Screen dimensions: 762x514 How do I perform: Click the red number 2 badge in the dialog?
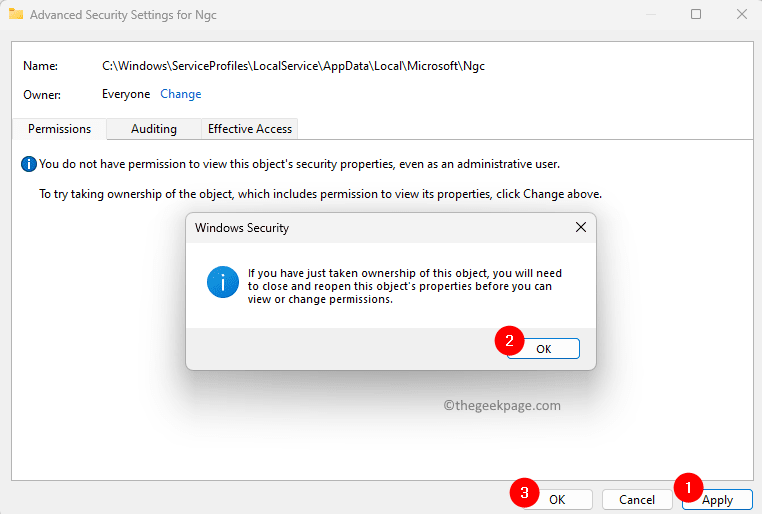(510, 340)
